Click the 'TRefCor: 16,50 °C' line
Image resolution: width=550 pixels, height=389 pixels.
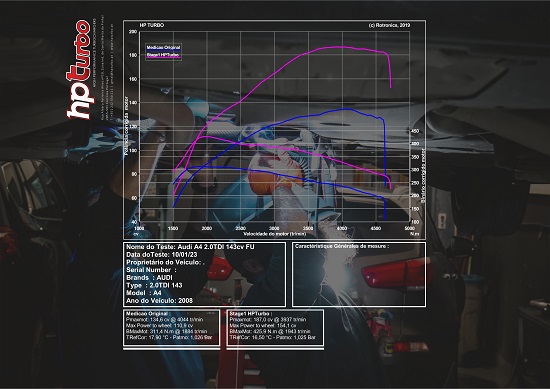point(273,337)
